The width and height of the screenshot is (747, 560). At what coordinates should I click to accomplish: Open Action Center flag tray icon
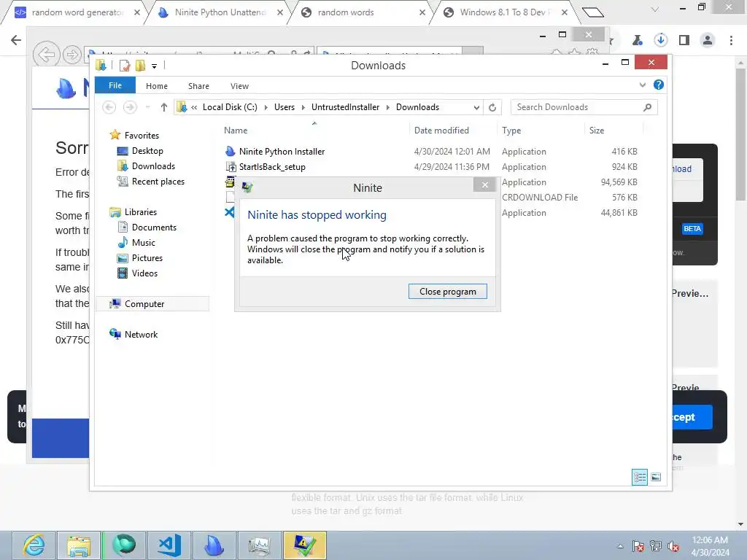point(638,546)
